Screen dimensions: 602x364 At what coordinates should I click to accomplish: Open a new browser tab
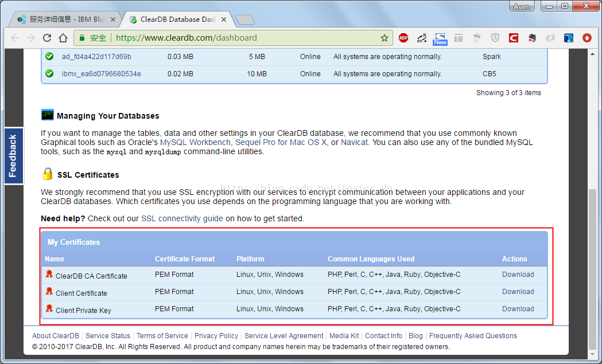tap(244, 19)
